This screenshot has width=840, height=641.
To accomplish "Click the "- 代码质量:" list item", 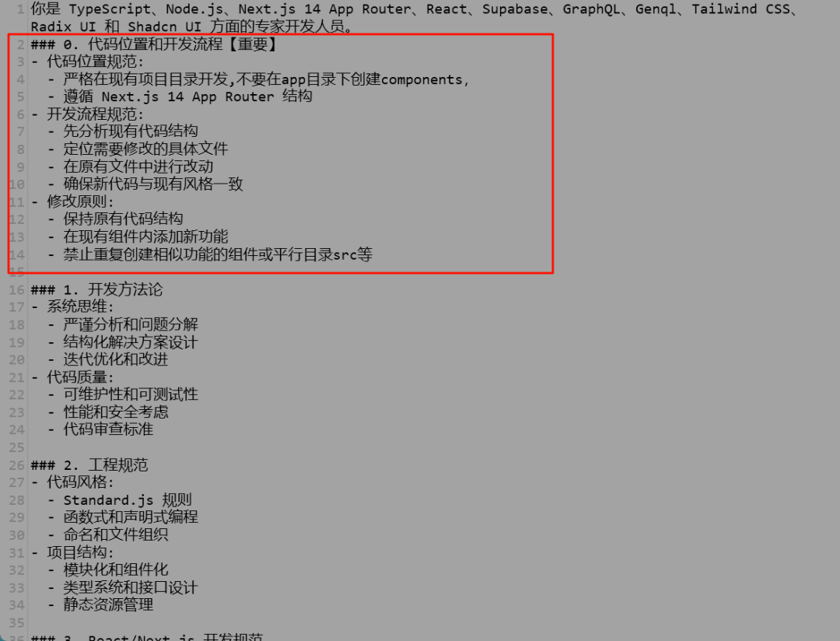I will (x=73, y=377).
